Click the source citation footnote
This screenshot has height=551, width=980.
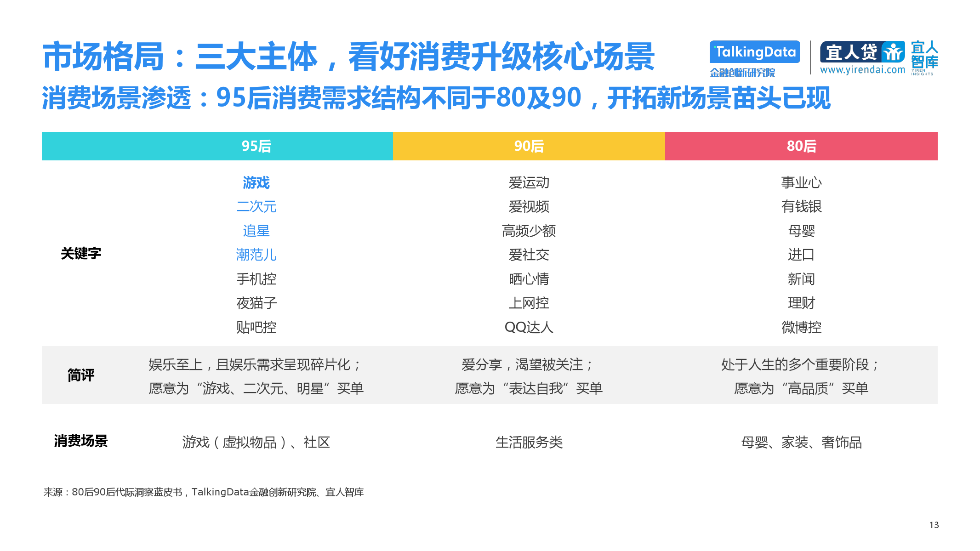[203, 492]
